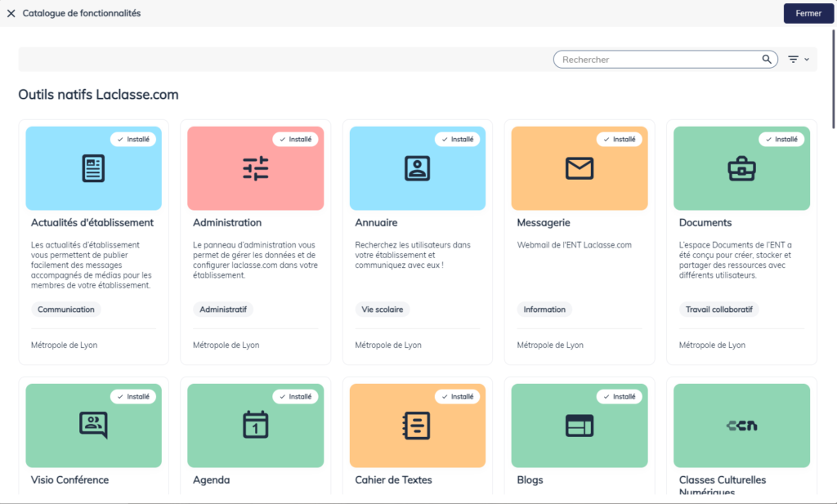Open the Actualités d'établissement news icon
This screenshot has width=837, height=504.
(93, 167)
